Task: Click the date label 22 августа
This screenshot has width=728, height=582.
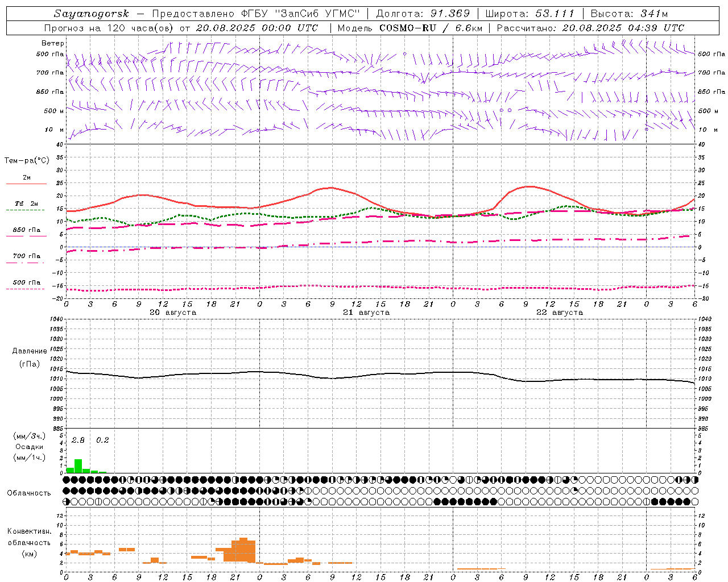Action: (x=560, y=313)
